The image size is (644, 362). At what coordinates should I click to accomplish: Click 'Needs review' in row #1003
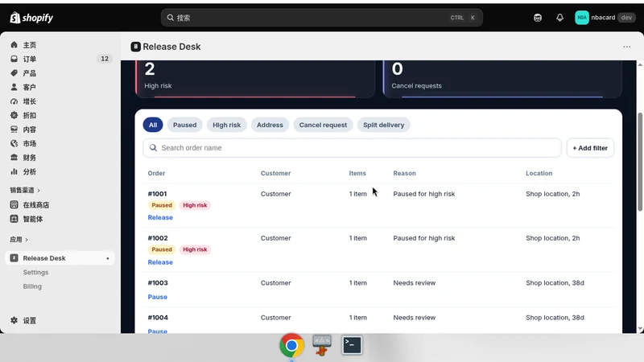(415, 283)
